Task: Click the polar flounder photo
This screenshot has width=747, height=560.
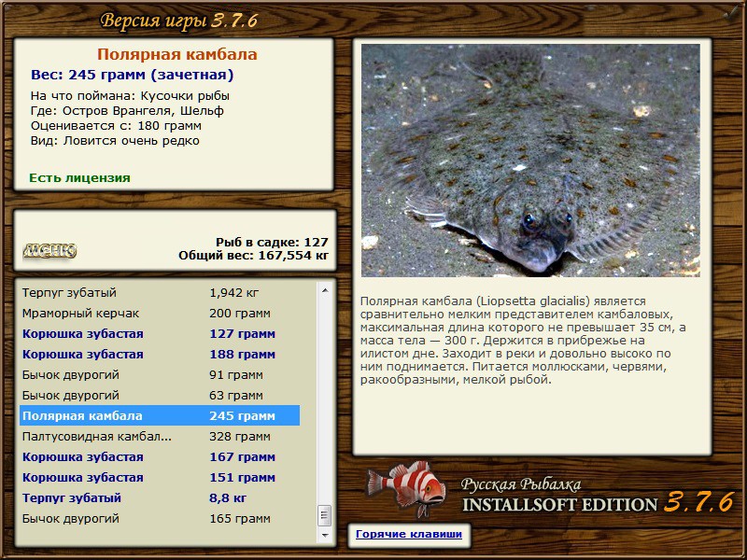Action: point(530,161)
